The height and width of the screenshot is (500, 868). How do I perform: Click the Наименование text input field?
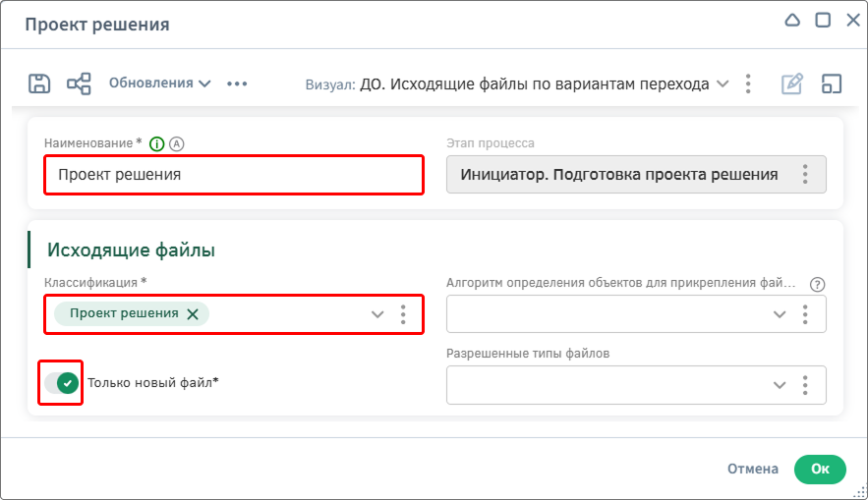(x=234, y=175)
